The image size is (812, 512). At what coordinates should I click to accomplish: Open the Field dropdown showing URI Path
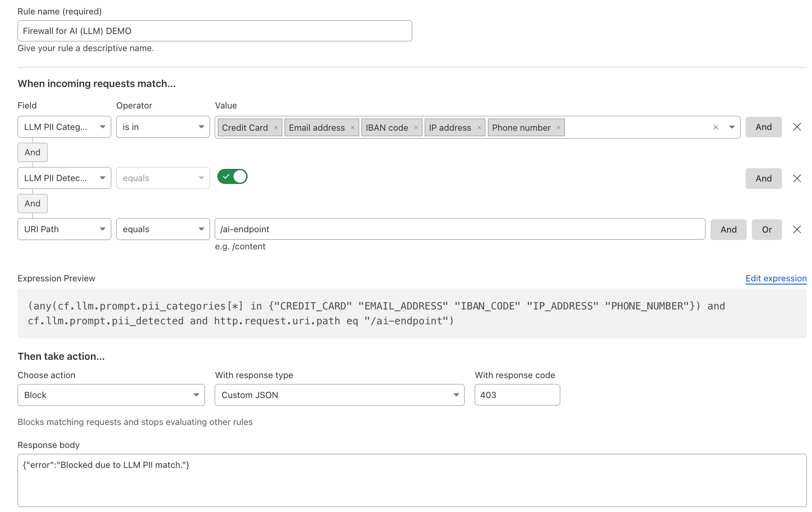(64, 229)
